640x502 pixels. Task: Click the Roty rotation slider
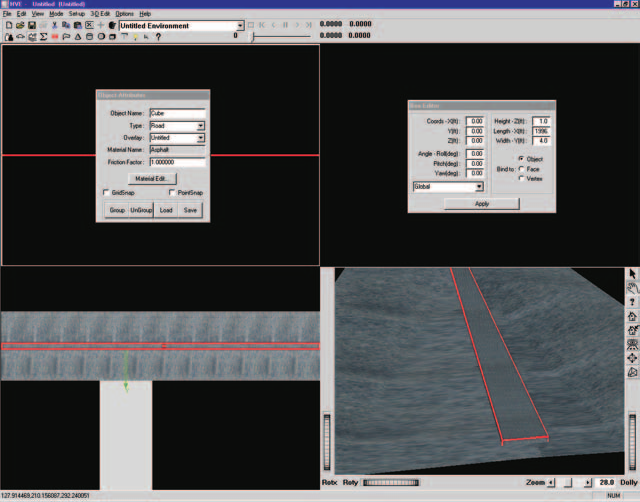pos(391,482)
